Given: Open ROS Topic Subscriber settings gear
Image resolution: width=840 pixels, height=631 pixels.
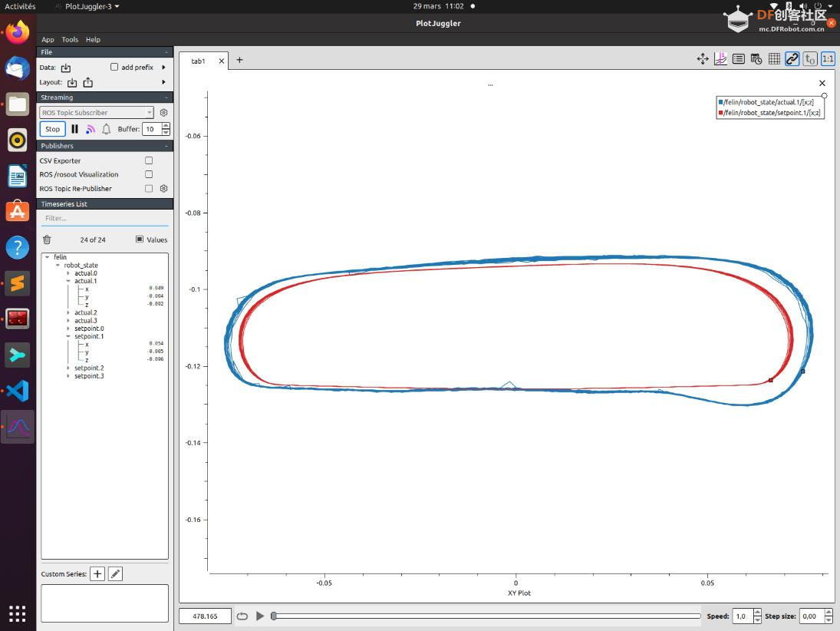Looking at the screenshot, I should (164, 113).
